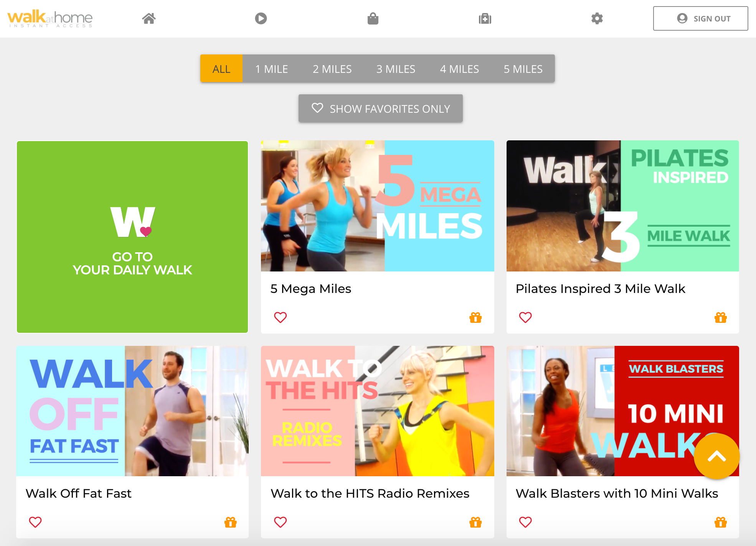Click the orange scroll-to-top arrow button

tap(717, 456)
